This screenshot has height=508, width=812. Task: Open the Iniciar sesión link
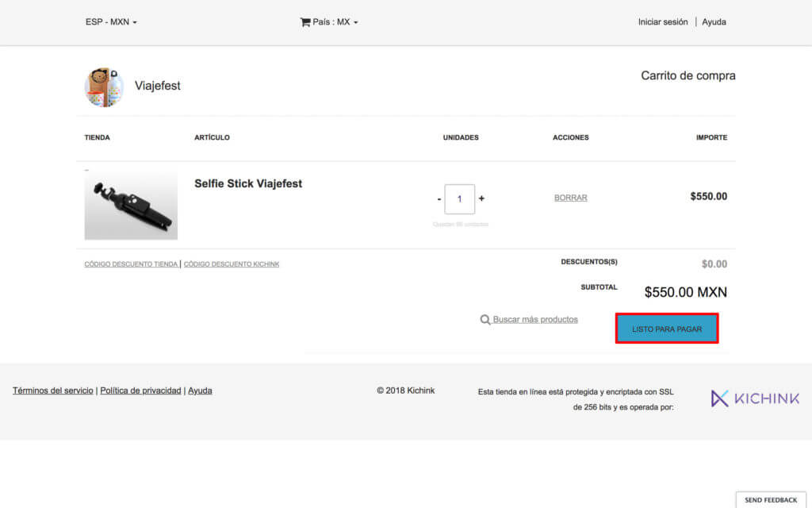pyautogui.click(x=663, y=21)
